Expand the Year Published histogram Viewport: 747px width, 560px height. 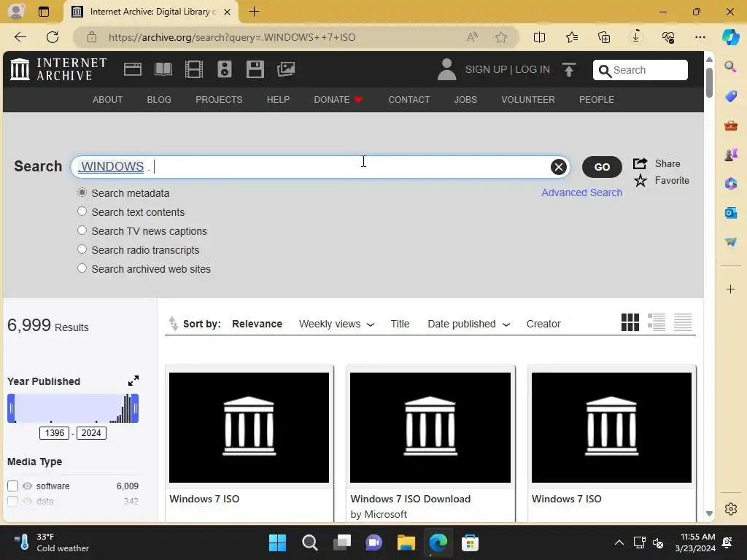point(133,381)
